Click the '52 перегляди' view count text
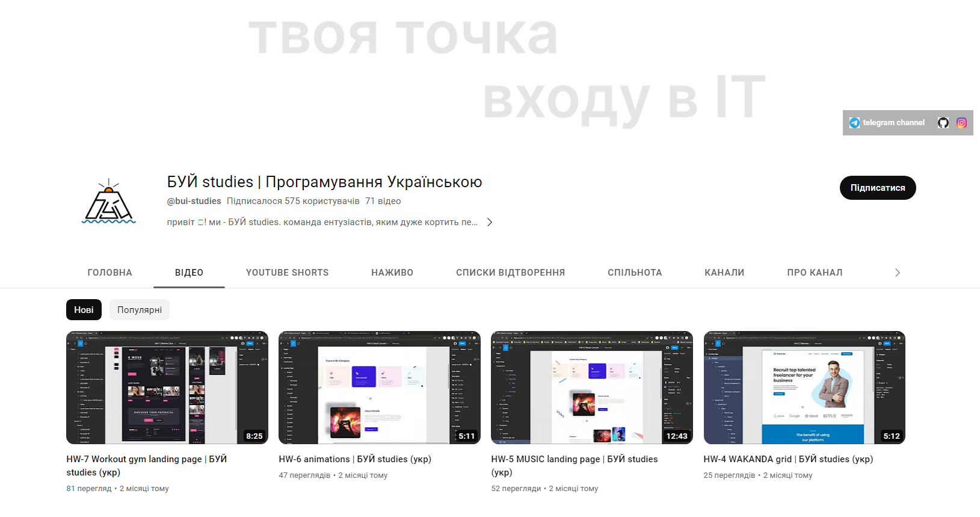 [x=516, y=489]
